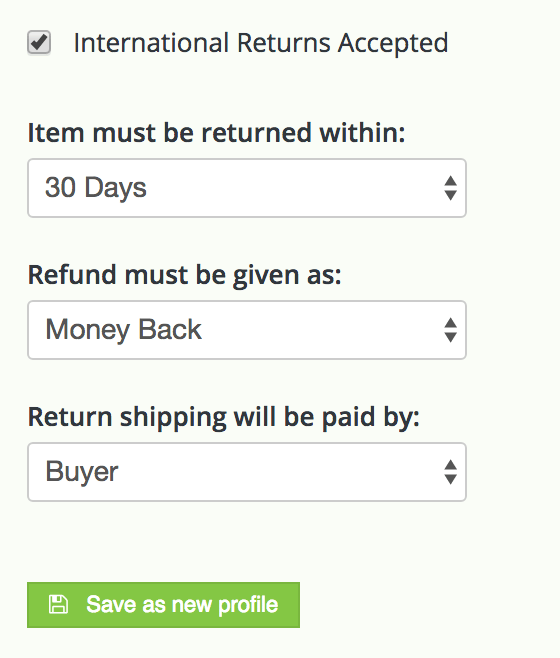Viewport: 560px width, 658px height.
Task: Click the down arrow in the Buyer field
Action: click(x=450, y=479)
